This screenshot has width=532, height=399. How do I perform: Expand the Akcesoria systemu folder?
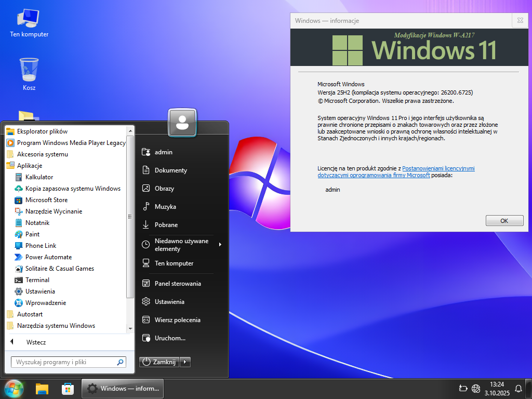42,154
